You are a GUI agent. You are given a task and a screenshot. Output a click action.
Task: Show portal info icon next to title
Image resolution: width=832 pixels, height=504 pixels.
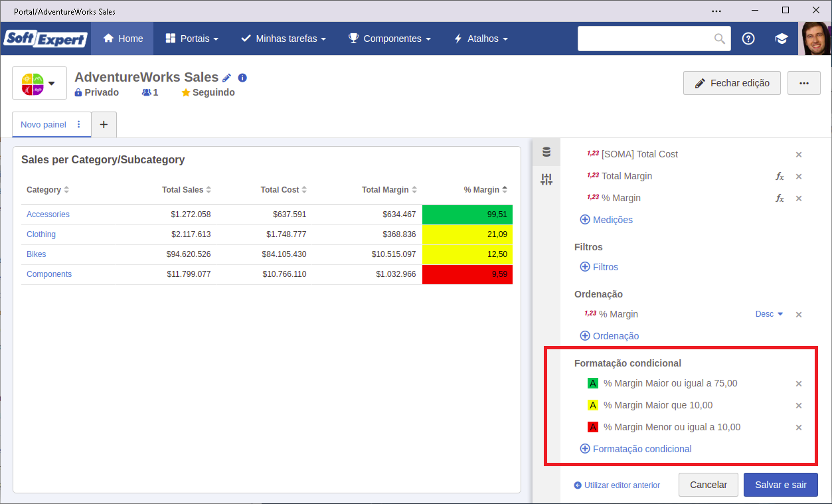point(242,78)
